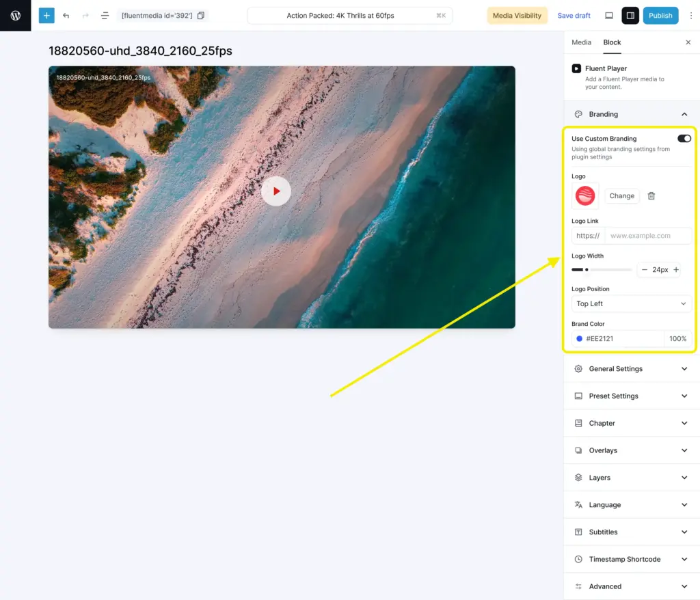700x600 pixels.
Task: Switch to the Media tab
Action: click(581, 42)
